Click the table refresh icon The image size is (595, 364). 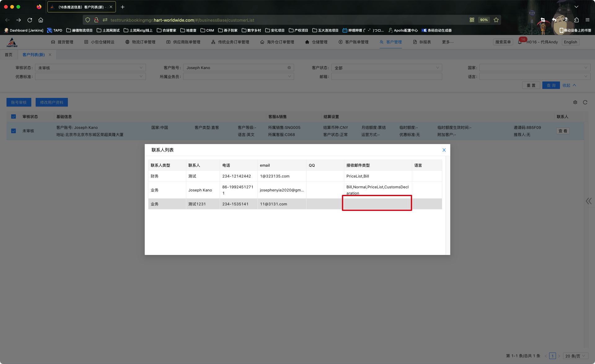(585, 102)
